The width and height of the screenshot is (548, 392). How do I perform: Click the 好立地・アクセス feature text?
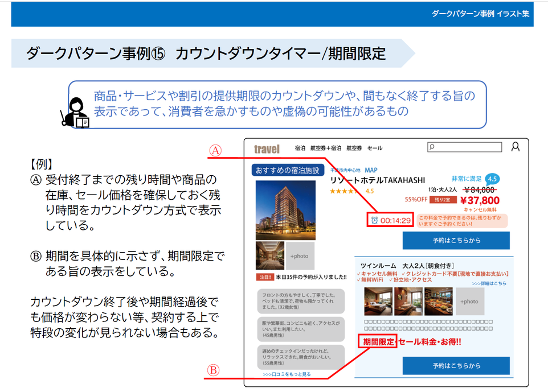tap(412, 279)
